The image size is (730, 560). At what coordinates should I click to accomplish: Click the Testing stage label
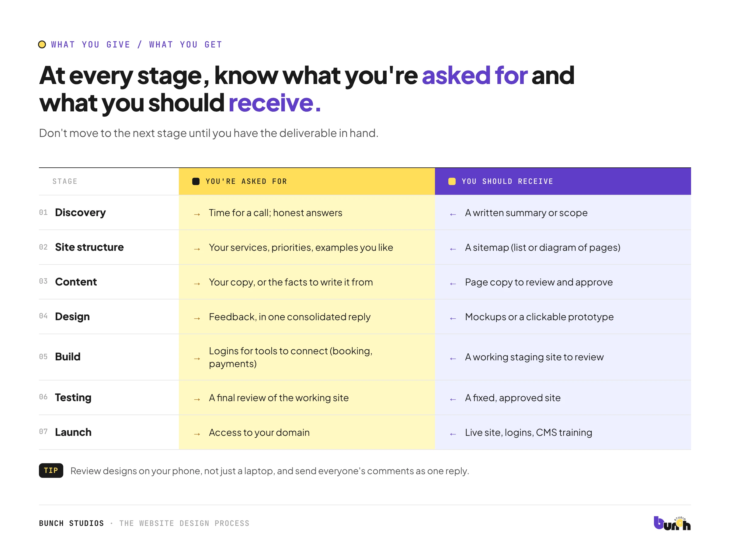coord(73,397)
